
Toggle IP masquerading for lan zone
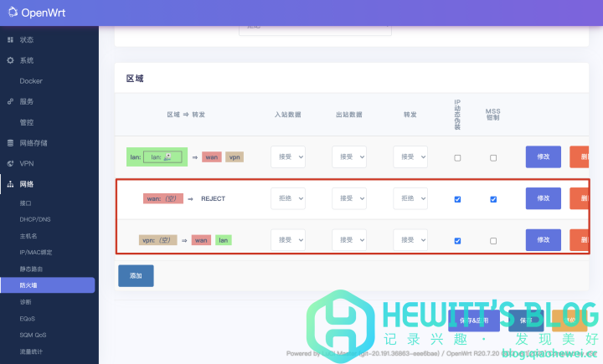tap(457, 157)
